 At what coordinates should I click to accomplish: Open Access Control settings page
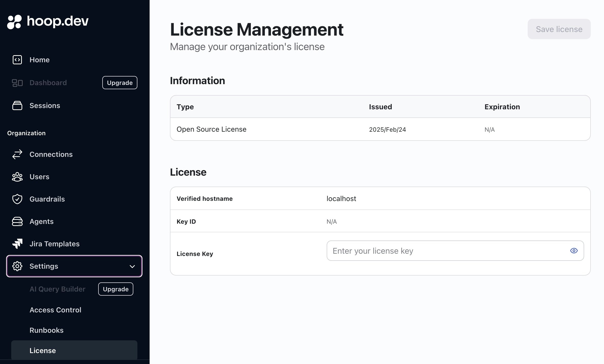(55, 310)
